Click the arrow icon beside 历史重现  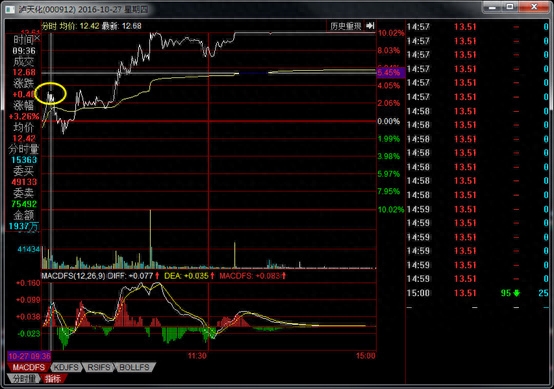(370, 26)
